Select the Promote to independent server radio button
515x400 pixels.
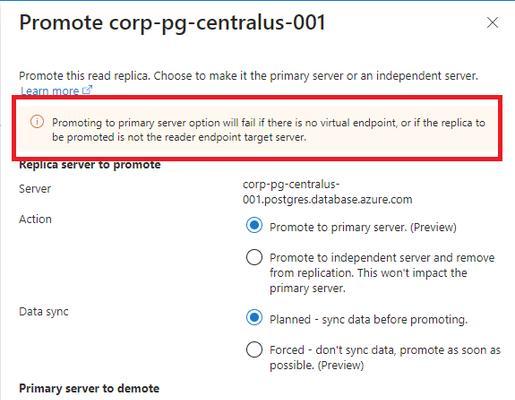(x=254, y=257)
